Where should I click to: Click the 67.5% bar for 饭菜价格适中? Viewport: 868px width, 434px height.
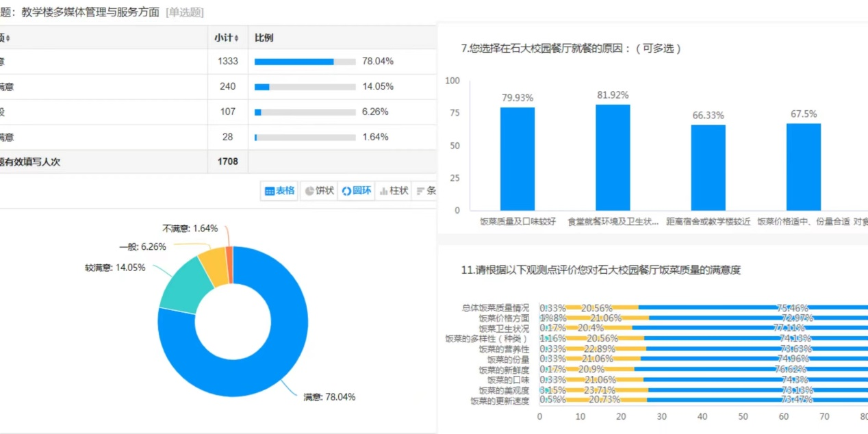tap(803, 167)
